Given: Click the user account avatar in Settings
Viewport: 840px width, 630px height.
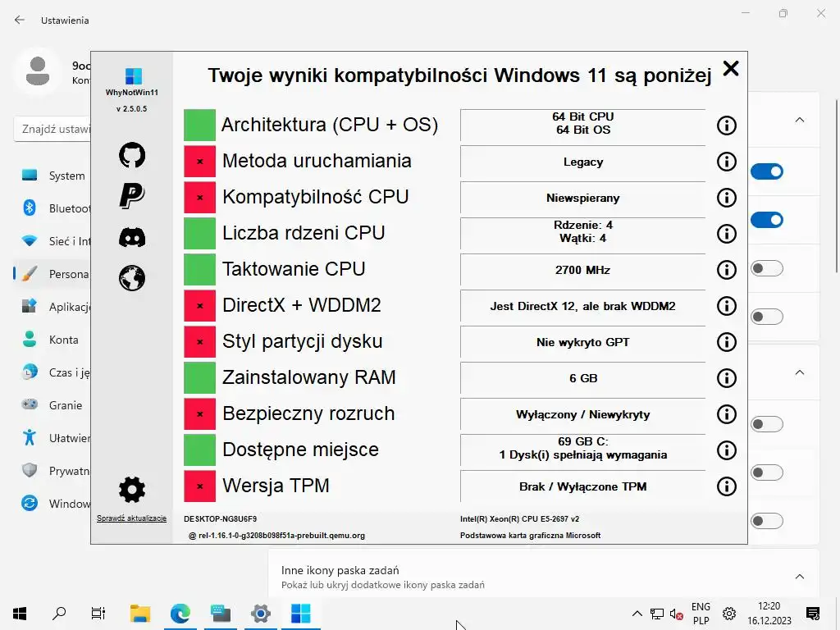Looking at the screenshot, I should pyautogui.click(x=38, y=71).
